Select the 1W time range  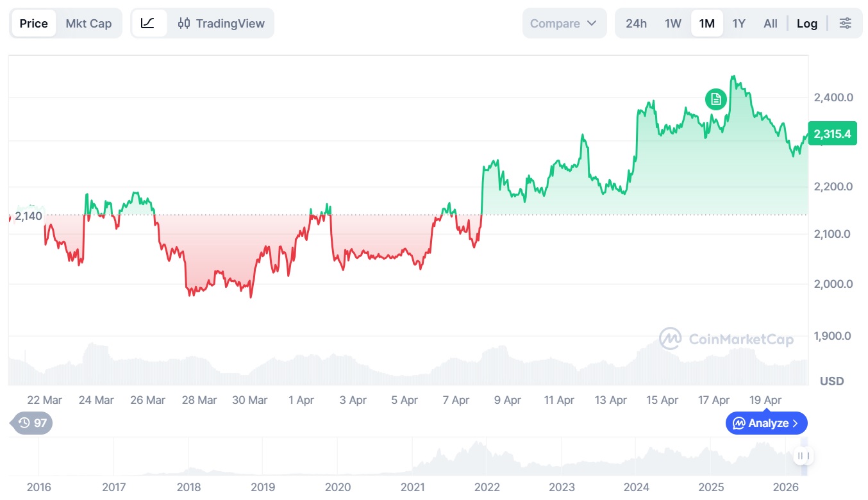pyautogui.click(x=672, y=24)
